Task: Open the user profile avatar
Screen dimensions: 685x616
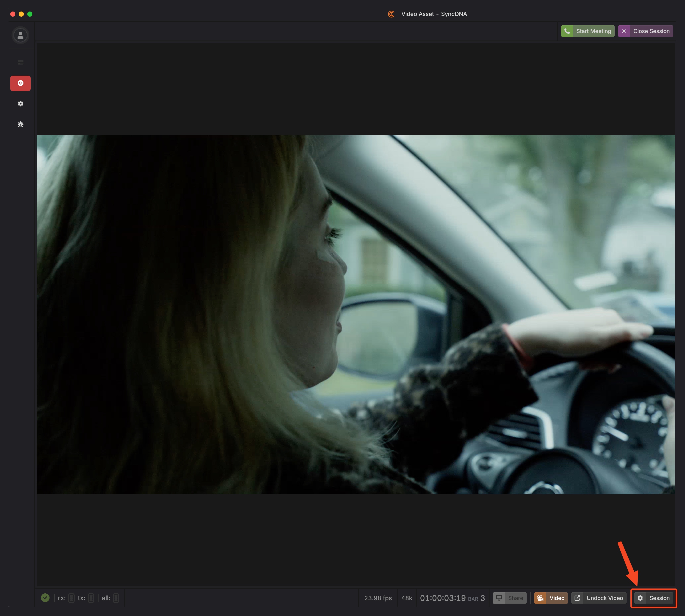Action: click(x=20, y=35)
